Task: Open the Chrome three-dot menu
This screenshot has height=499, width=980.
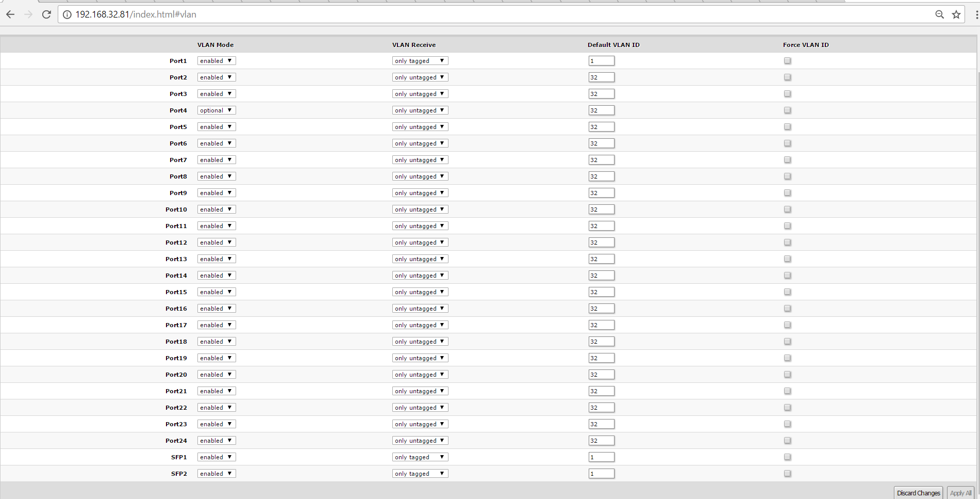Action: pyautogui.click(x=973, y=14)
